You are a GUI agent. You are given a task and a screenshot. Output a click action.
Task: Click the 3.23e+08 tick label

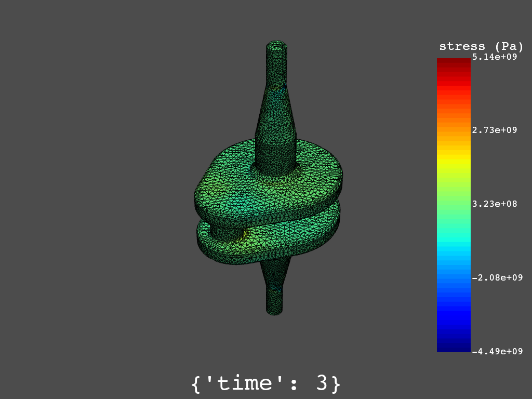(494, 204)
